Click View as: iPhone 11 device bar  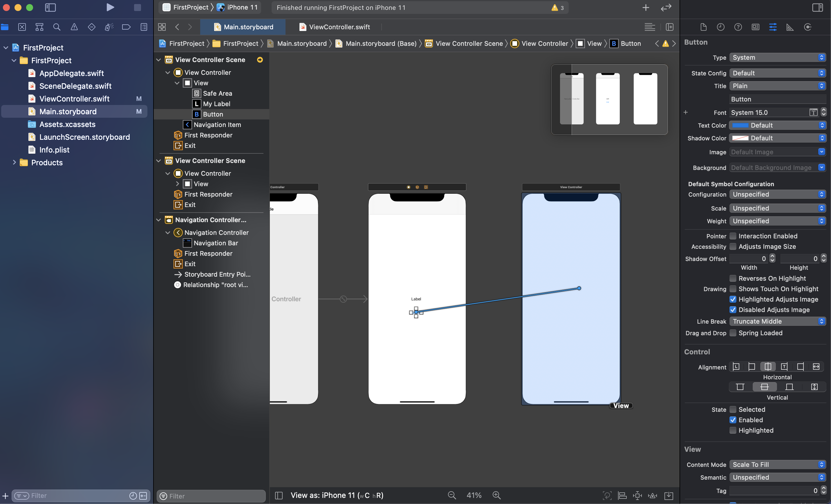pos(337,495)
